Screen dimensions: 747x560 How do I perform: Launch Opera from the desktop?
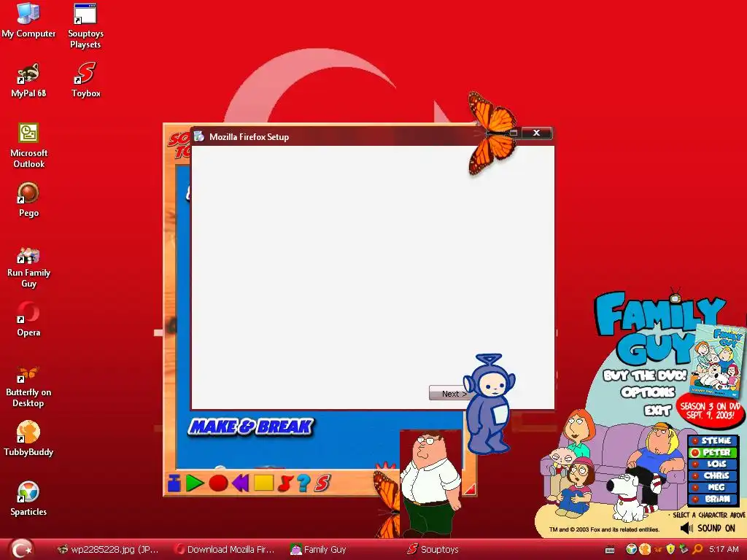point(28,319)
